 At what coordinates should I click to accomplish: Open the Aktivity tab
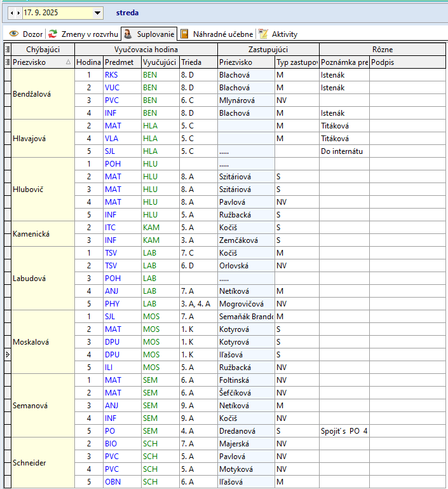(278, 34)
